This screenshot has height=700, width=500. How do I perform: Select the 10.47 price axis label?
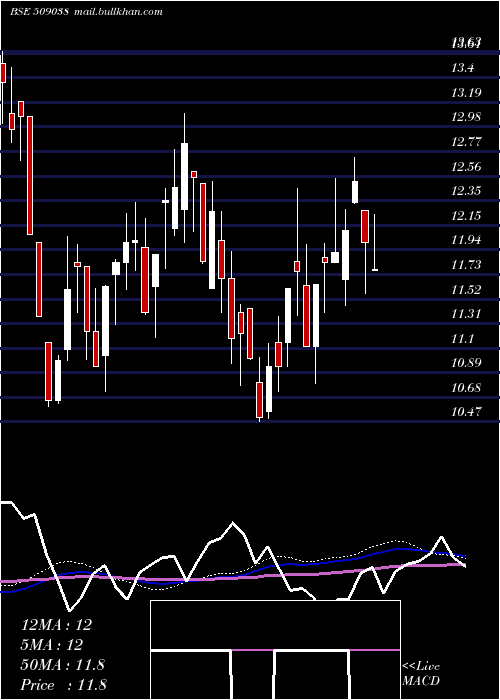[x=467, y=411]
